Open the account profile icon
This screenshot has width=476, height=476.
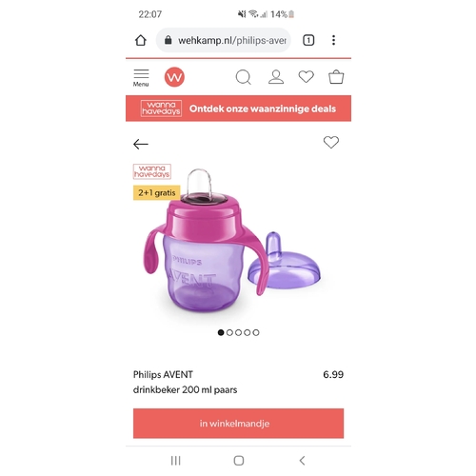[x=276, y=77]
